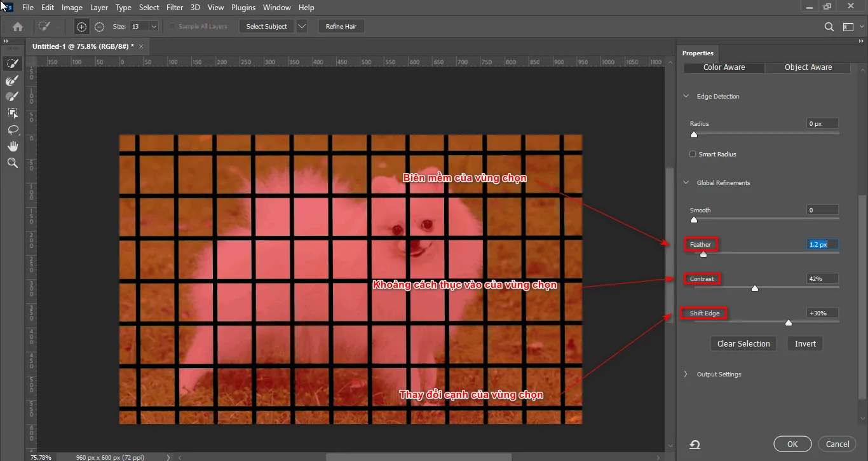The height and width of the screenshot is (461, 868).
Task: Enable the Smart Radius checkbox
Action: pyautogui.click(x=692, y=154)
